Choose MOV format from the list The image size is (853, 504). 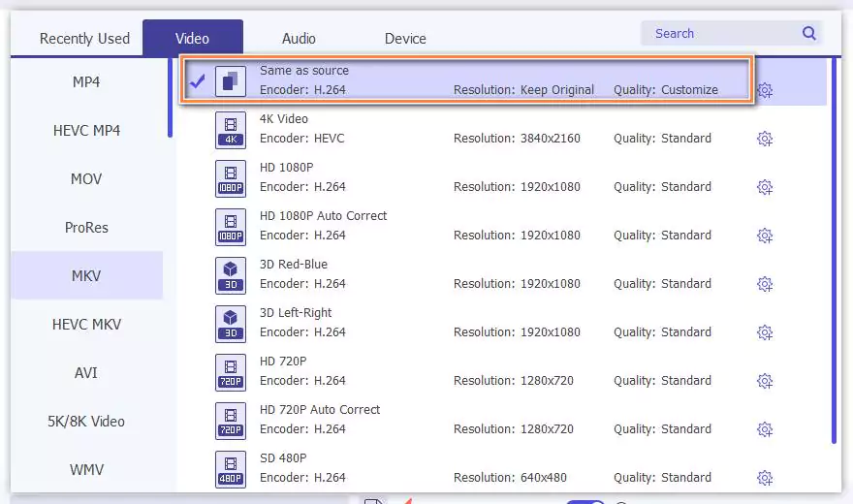click(86, 179)
